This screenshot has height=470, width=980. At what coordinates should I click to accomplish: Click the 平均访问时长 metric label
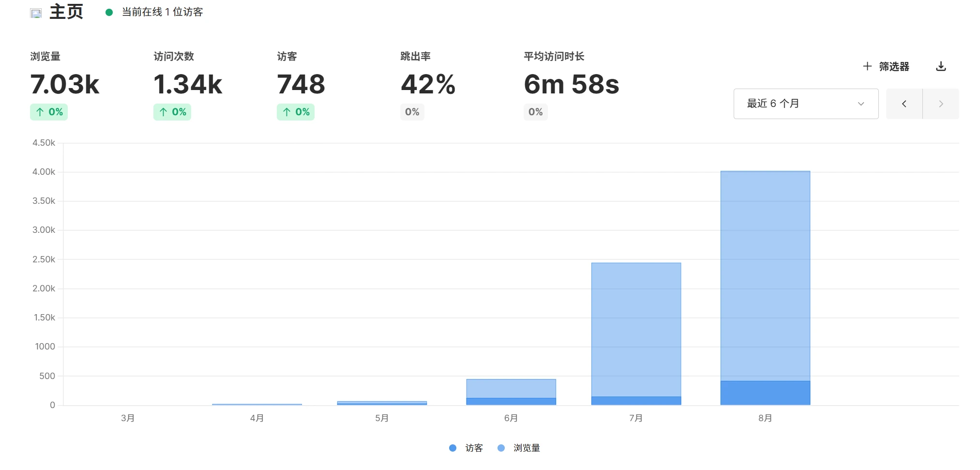point(554,56)
